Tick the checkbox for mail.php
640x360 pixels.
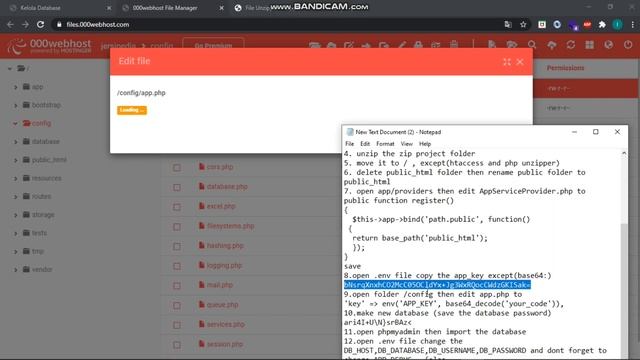177,286
